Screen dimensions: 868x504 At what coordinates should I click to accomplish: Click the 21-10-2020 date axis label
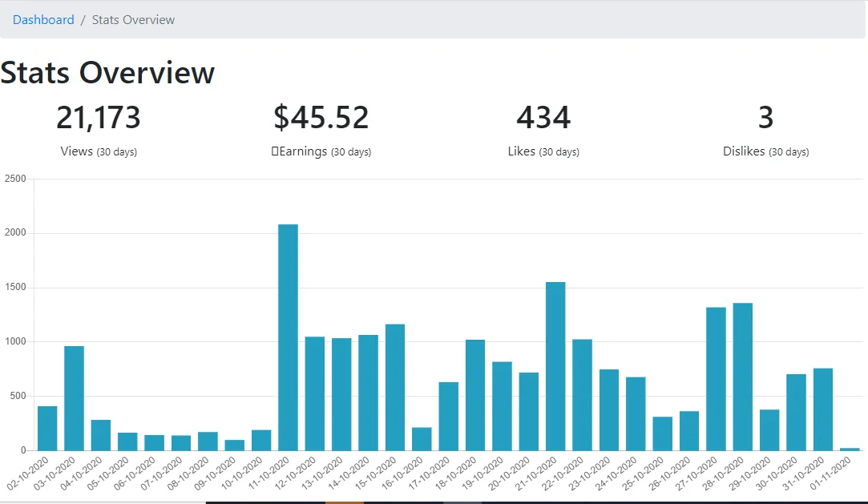coord(536,473)
